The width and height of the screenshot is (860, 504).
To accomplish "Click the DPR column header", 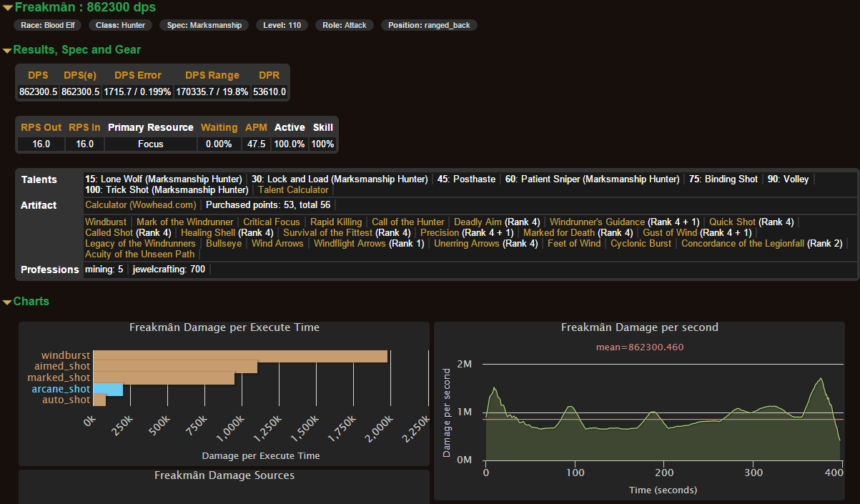I will (x=270, y=75).
